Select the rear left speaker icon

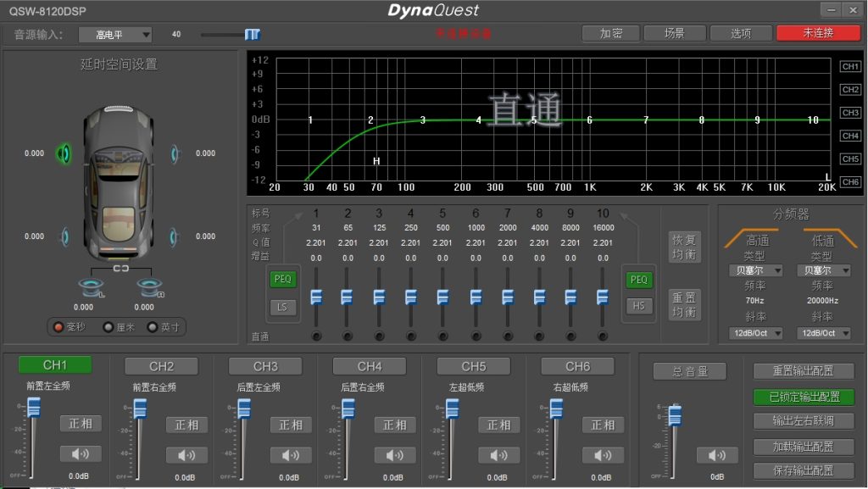pos(65,236)
